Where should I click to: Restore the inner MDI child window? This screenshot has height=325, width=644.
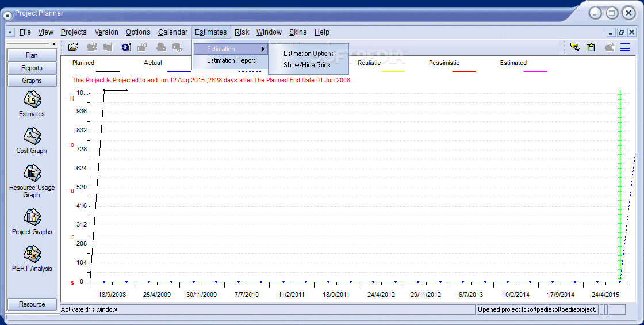622,32
